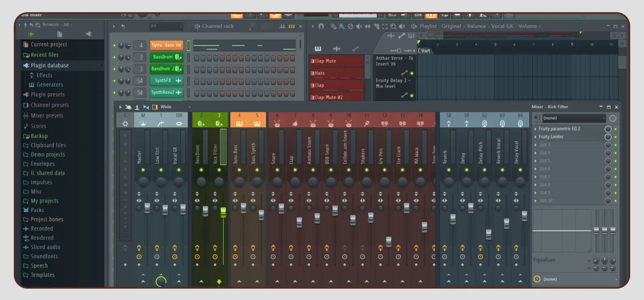
Task: Click the mixer multi-link controller icon
Action: coord(128,107)
